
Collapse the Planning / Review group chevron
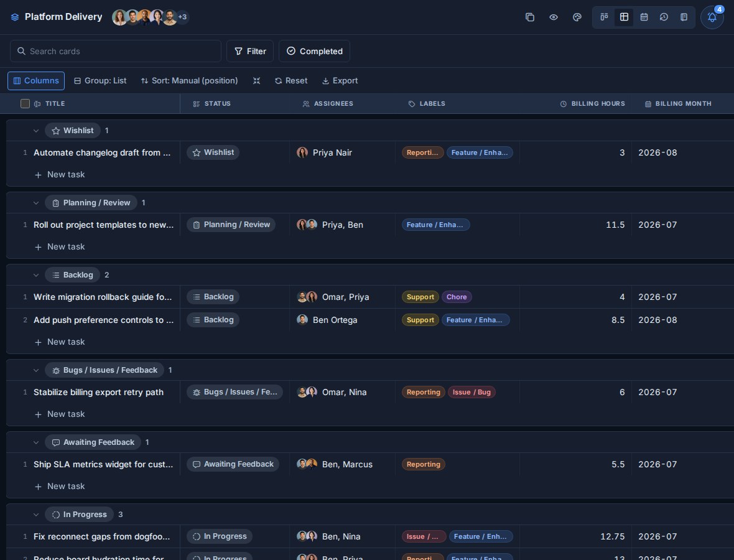[x=36, y=203]
